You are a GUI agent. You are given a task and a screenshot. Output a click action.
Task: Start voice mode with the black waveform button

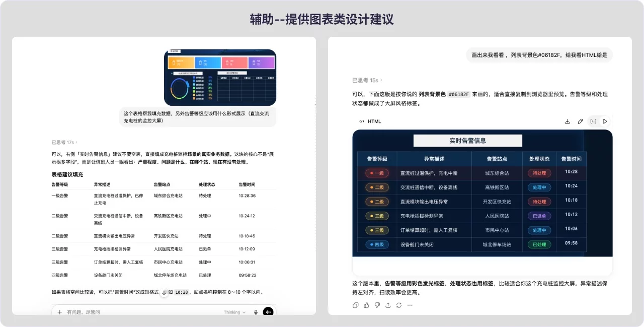[x=268, y=312]
